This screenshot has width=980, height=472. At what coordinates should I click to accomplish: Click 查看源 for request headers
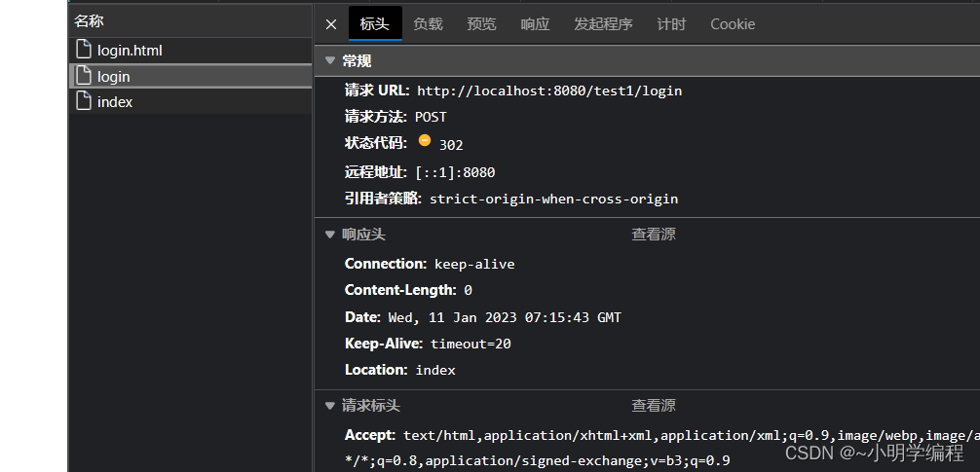pos(653,406)
